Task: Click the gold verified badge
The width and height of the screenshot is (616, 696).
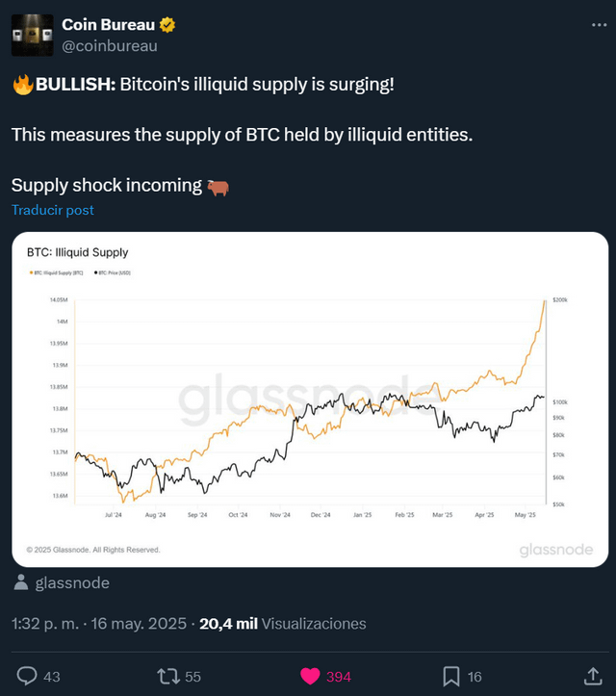Action: click(x=167, y=25)
